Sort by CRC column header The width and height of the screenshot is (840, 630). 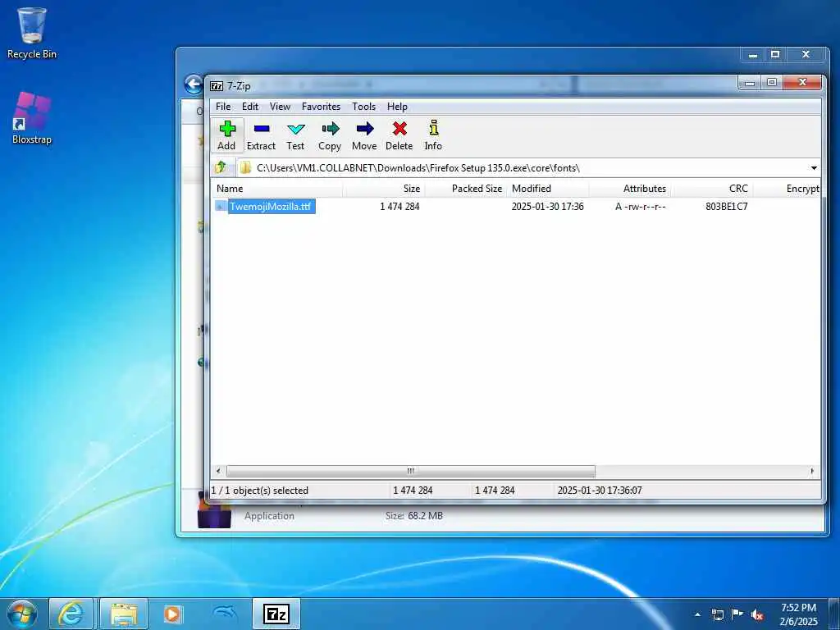tap(713, 189)
